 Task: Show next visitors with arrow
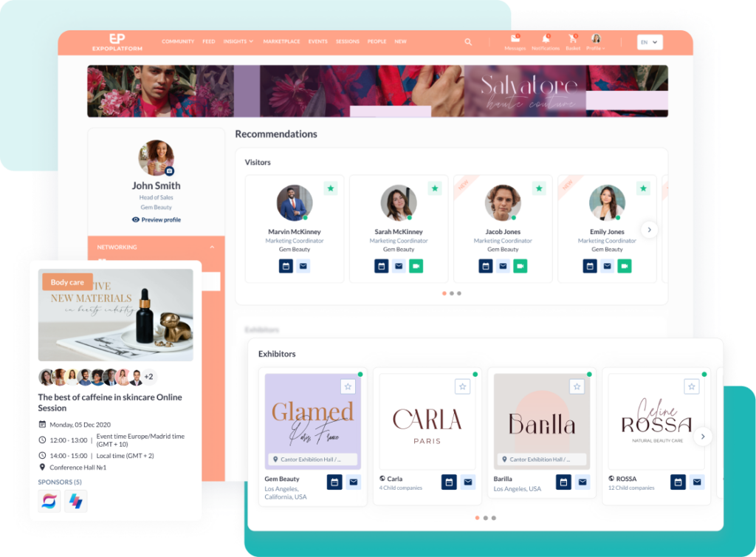click(650, 230)
